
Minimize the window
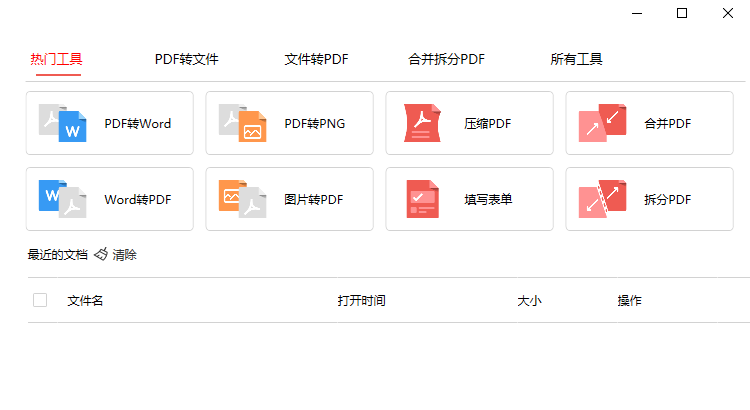pyautogui.click(x=637, y=13)
